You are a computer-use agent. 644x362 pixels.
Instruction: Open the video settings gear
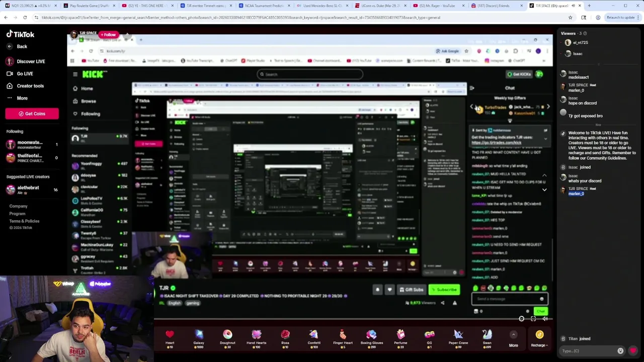[521, 319]
